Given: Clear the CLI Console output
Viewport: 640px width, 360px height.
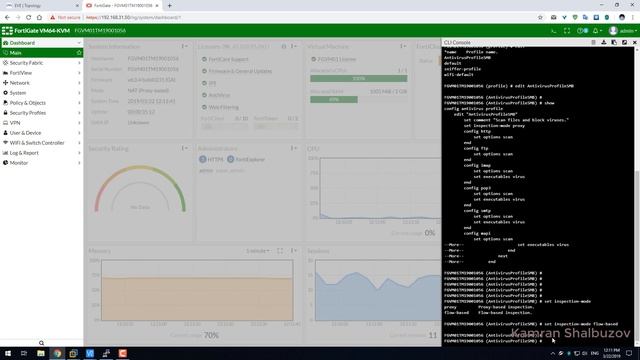Looking at the screenshot, I should 593,42.
